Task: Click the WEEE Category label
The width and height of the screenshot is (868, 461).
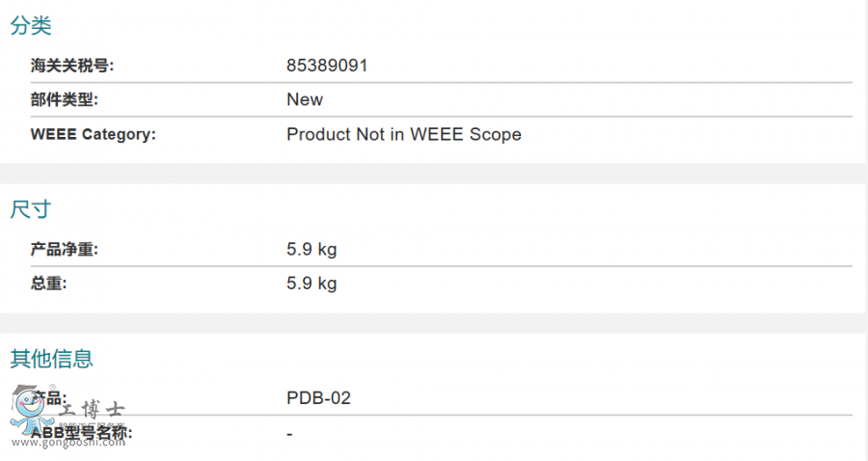Action: pyautogui.click(x=94, y=134)
